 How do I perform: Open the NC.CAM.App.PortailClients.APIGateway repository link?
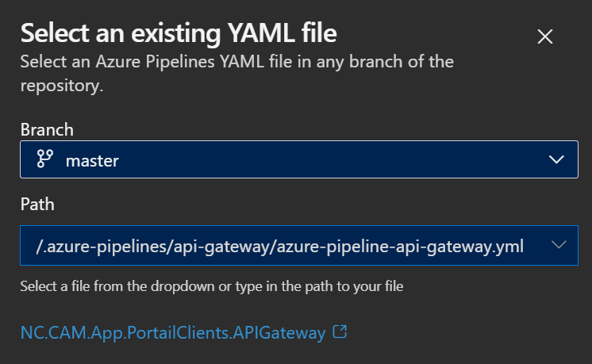173,333
